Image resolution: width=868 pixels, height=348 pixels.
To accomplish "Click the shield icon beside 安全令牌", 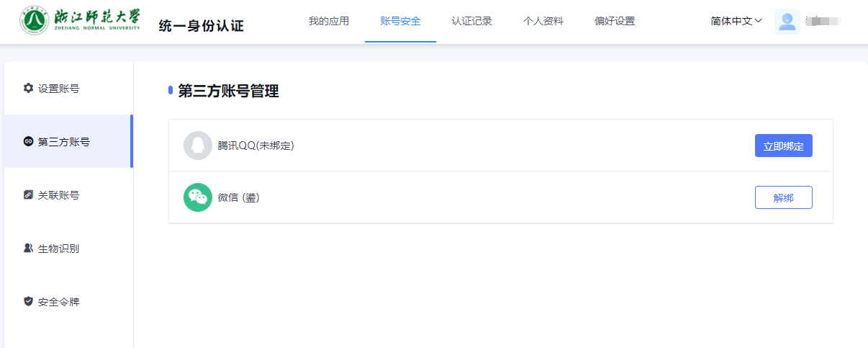I will point(29,301).
